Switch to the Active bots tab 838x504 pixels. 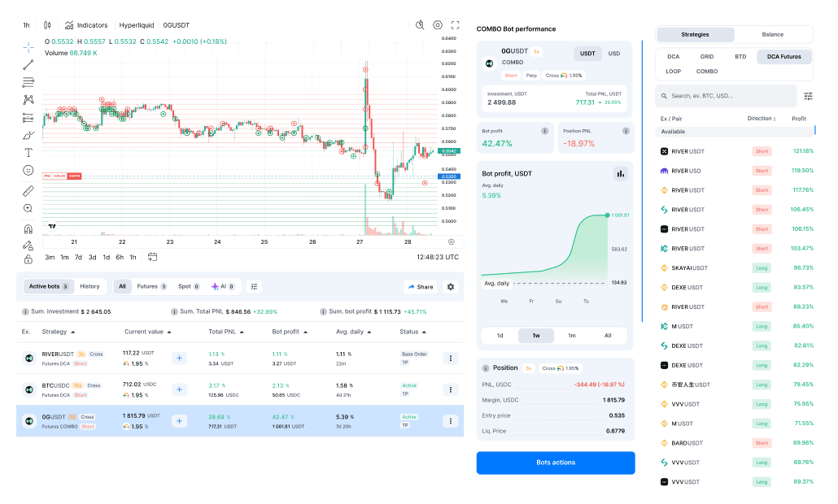[x=49, y=287]
